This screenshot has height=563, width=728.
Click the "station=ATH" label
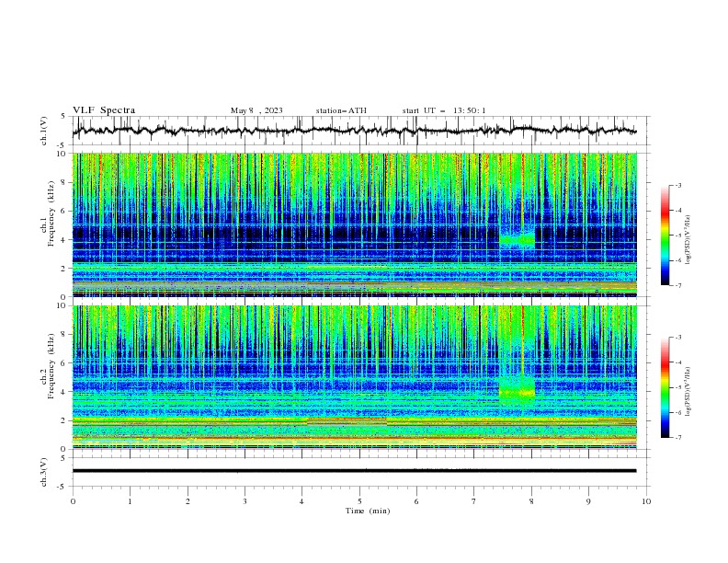[x=341, y=110]
